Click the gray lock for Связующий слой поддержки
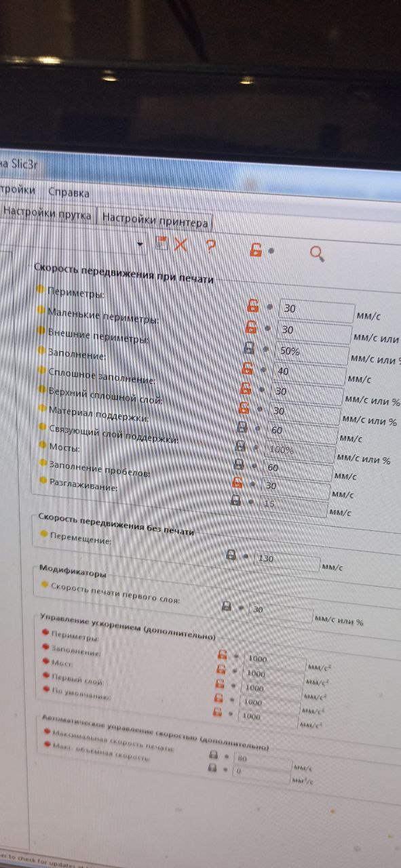 tap(240, 446)
